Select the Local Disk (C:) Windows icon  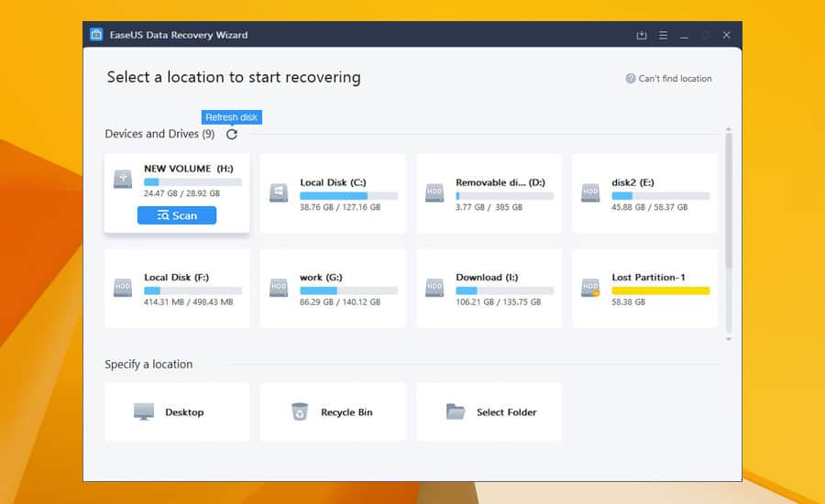(279, 192)
